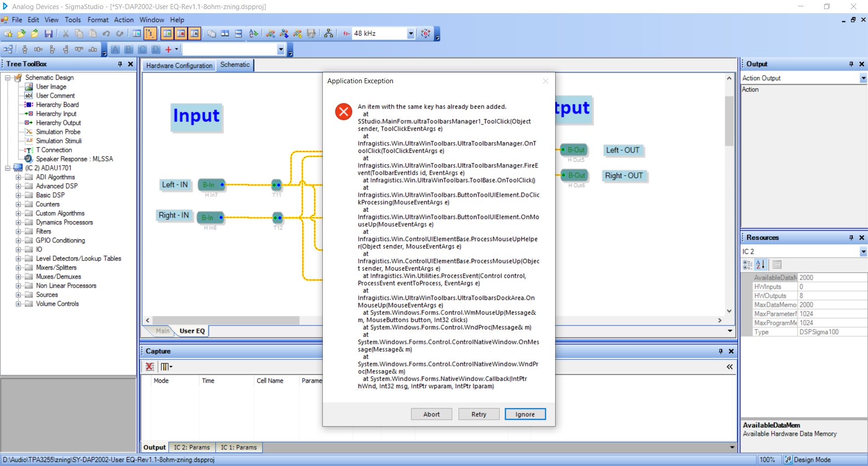Click the Paste clipboard icon
868x466 pixels.
pos(93,33)
